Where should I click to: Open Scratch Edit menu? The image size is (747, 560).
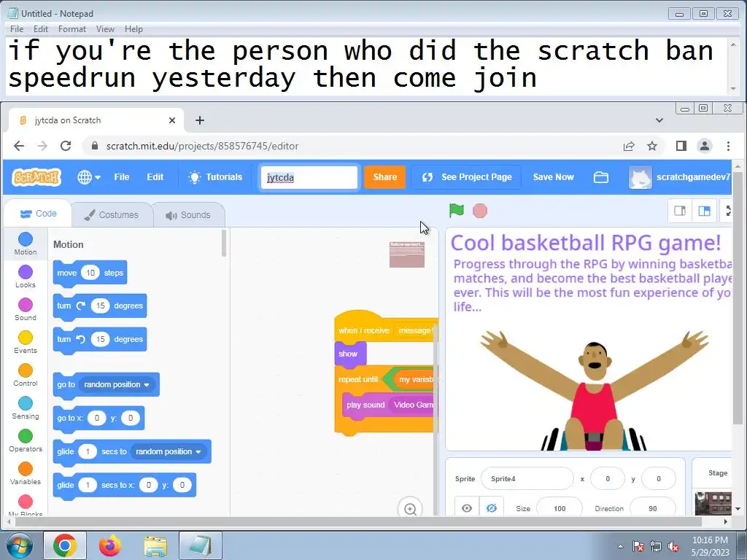pos(155,177)
